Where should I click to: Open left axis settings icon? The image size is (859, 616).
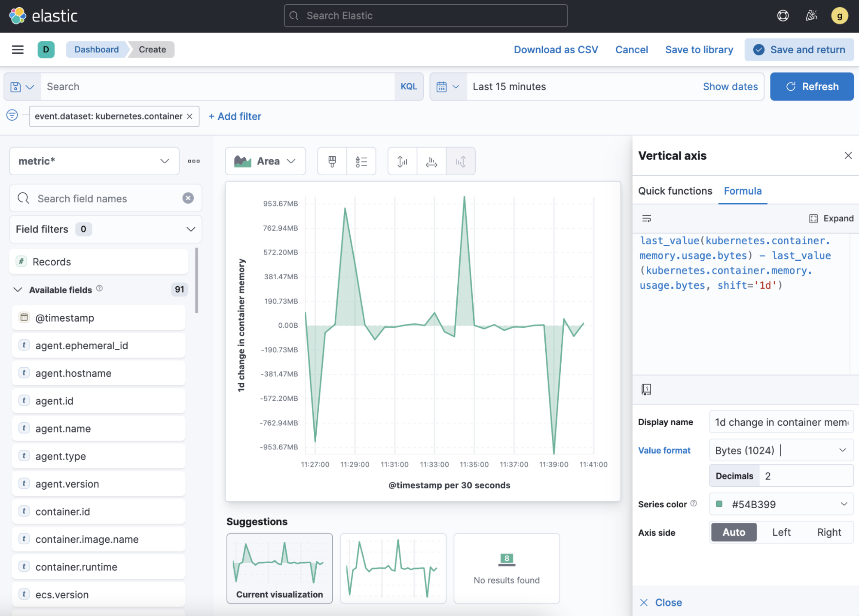(402, 161)
